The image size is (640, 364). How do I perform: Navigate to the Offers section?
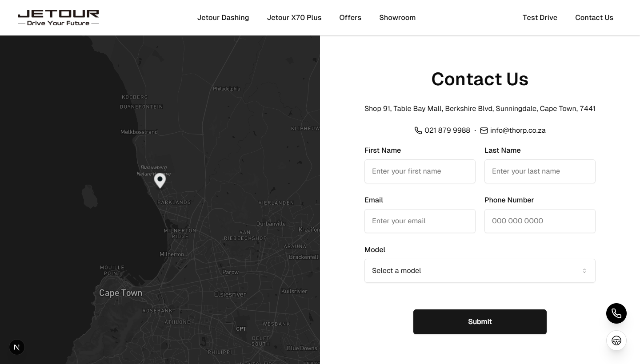tap(350, 18)
